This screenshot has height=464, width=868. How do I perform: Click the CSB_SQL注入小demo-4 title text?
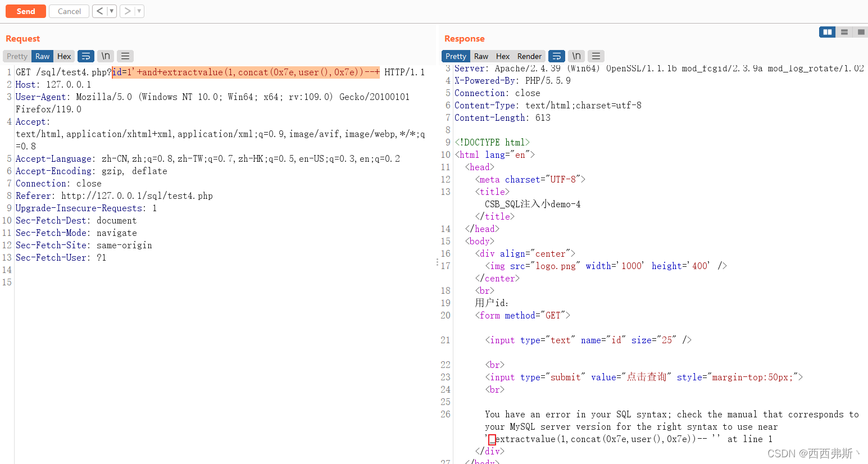[x=533, y=204]
